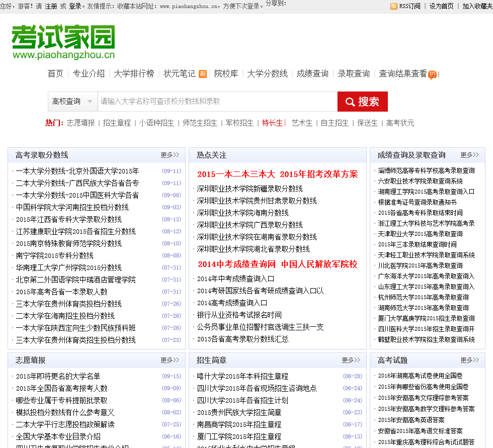Open the 院校库 navigation item
493x448 pixels.
click(226, 74)
